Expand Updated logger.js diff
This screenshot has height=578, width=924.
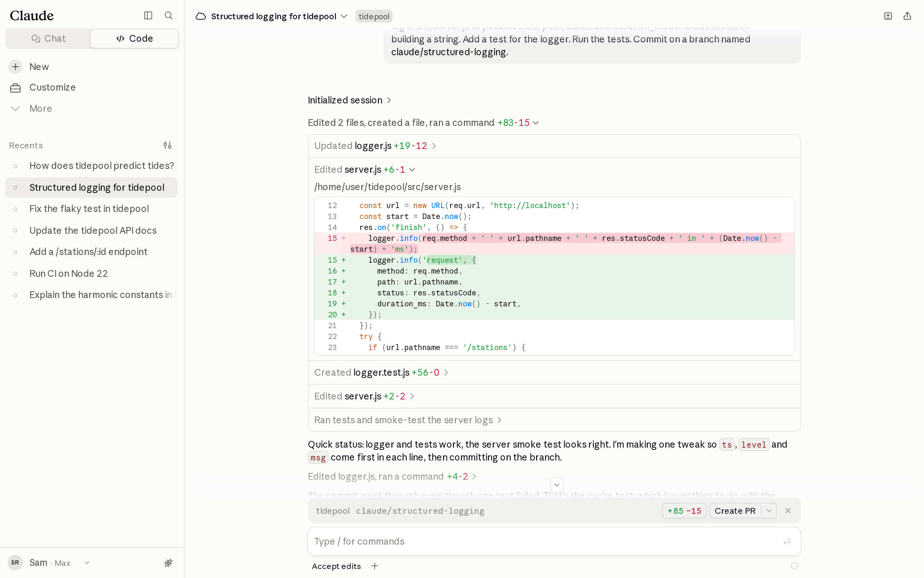coord(375,146)
